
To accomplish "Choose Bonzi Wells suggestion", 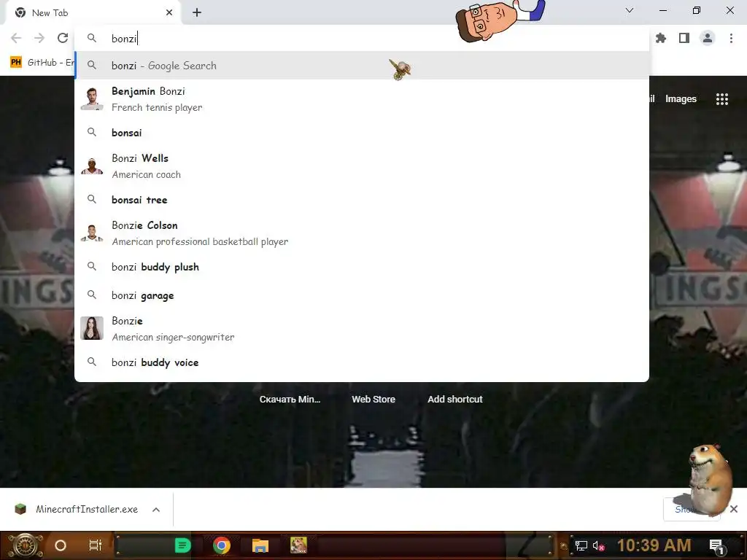I will coord(362,166).
